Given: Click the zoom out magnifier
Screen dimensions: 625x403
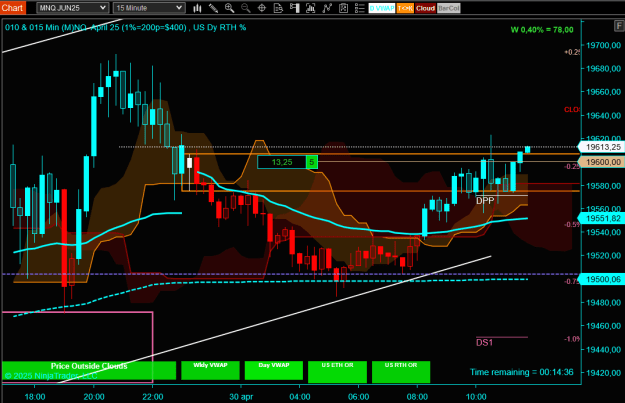Looking at the screenshot, I should [246, 8].
